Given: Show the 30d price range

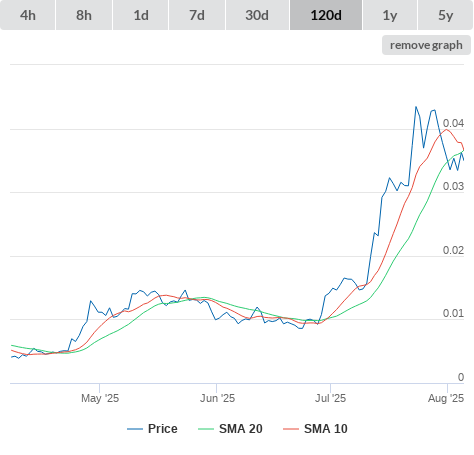Looking at the screenshot, I should 257,15.
